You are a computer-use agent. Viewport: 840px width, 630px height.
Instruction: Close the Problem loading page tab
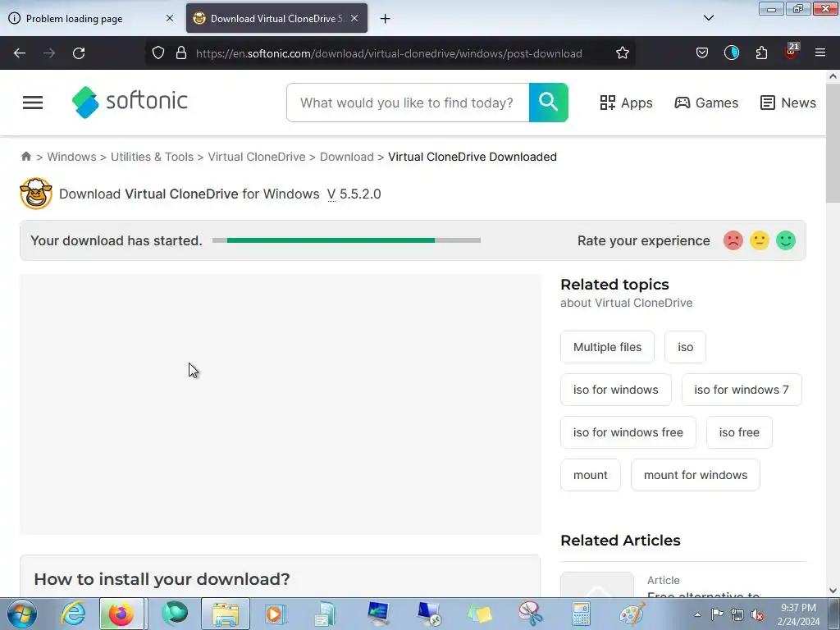coord(169,18)
